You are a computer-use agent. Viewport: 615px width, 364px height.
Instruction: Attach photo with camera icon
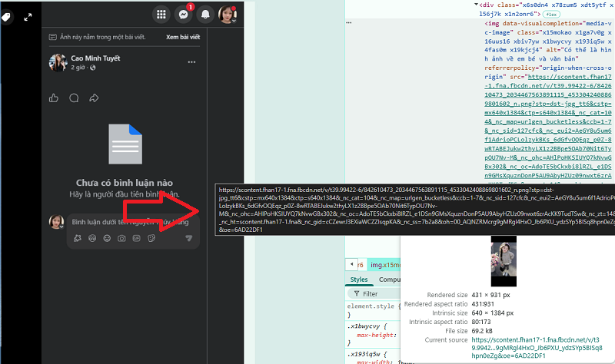(121, 238)
